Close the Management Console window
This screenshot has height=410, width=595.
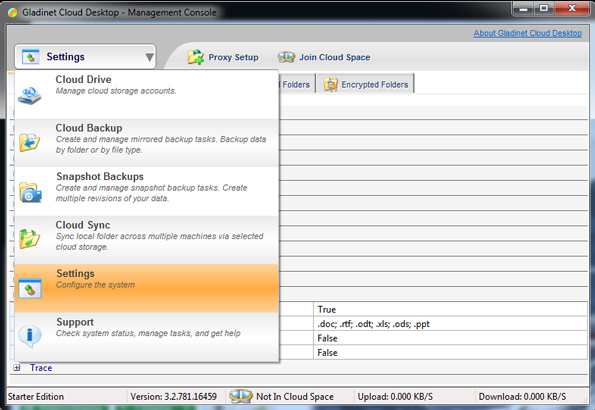[x=572, y=8]
